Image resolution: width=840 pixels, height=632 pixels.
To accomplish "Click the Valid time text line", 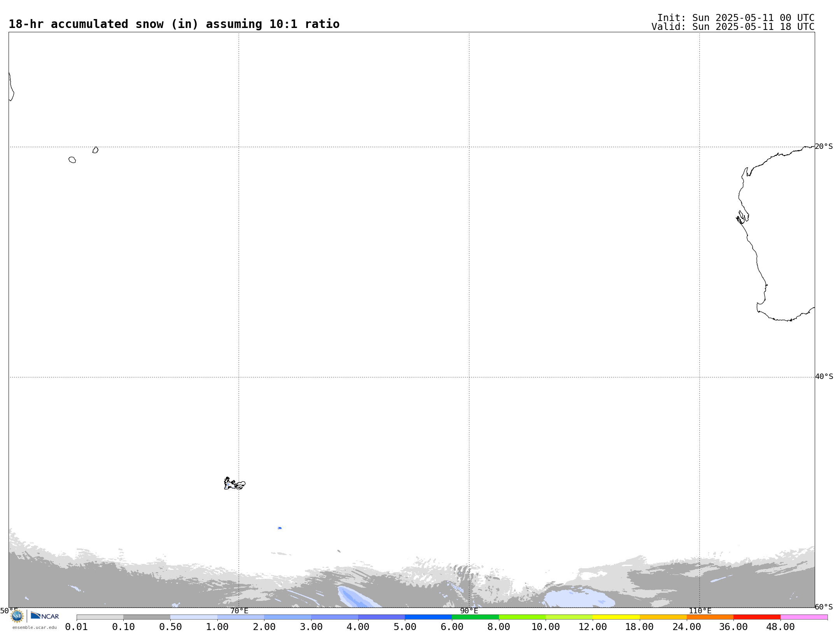I will [733, 27].
